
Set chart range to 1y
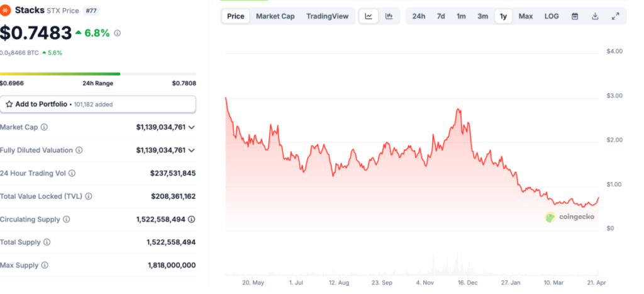pyautogui.click(x=503, y=16)
